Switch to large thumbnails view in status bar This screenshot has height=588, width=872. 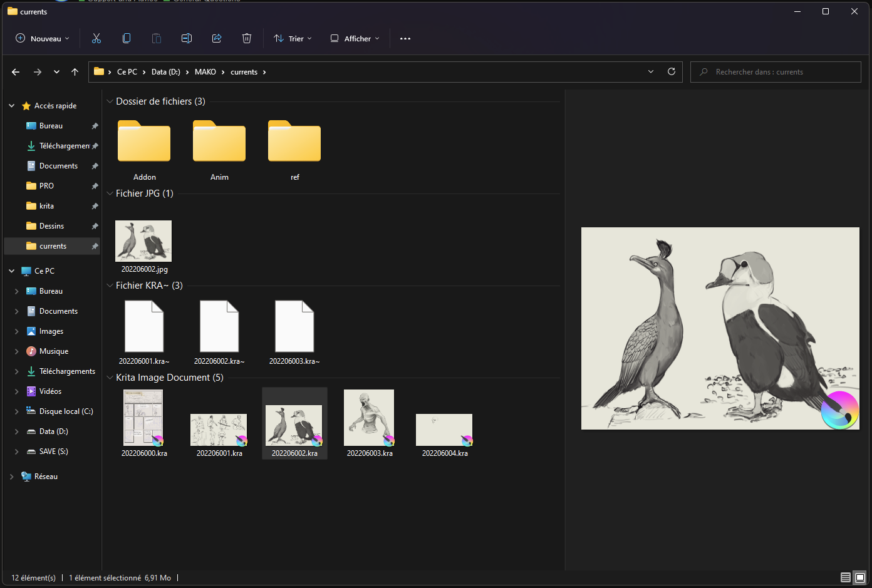[x=860, y=577]
